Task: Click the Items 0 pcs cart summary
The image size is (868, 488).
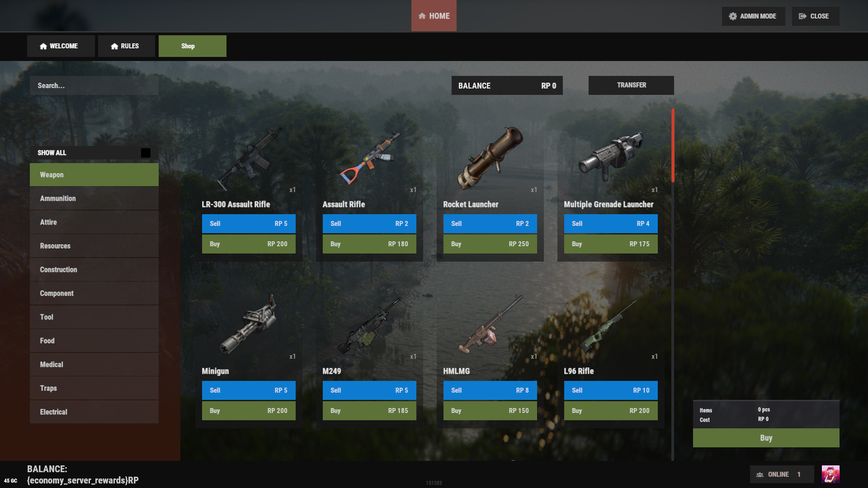Action: pyautogui.click(x=735, y=410)
